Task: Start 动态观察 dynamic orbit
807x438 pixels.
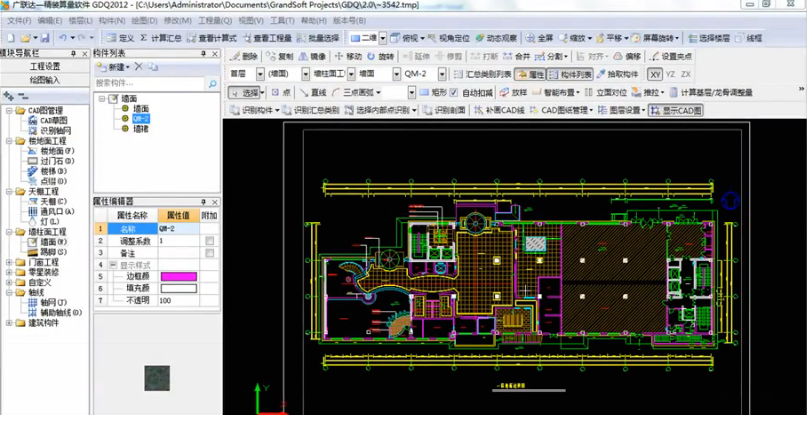Action: coord(496,38)
